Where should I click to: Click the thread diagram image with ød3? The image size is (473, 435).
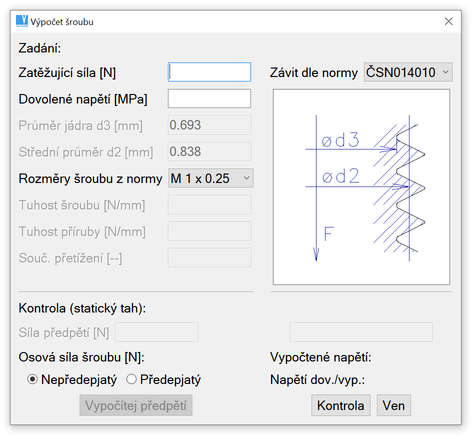361,187
